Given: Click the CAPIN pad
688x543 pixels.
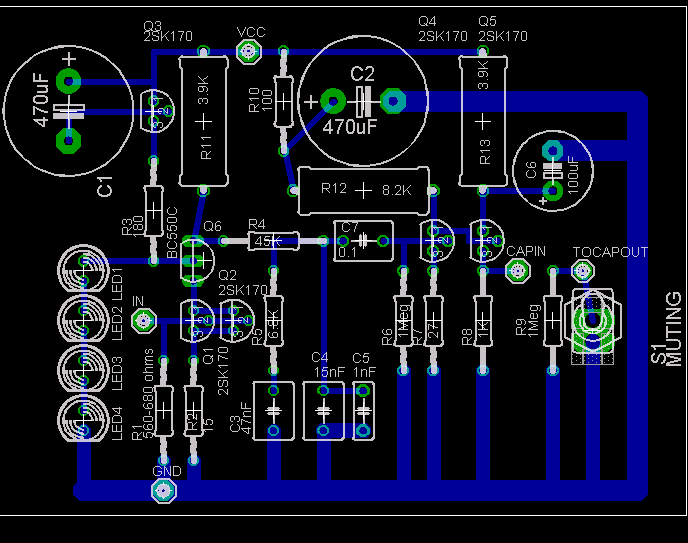Looking at the screenshot, I should coord(518,271).
